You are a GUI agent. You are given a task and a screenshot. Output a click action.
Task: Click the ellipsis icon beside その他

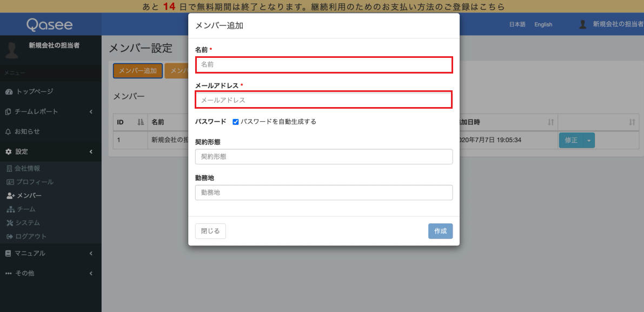[x=9, y=274]
